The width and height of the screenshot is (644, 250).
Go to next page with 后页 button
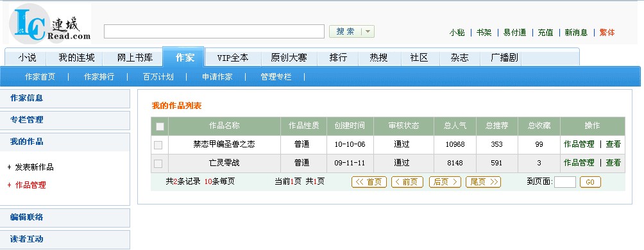tap(445, 182)
